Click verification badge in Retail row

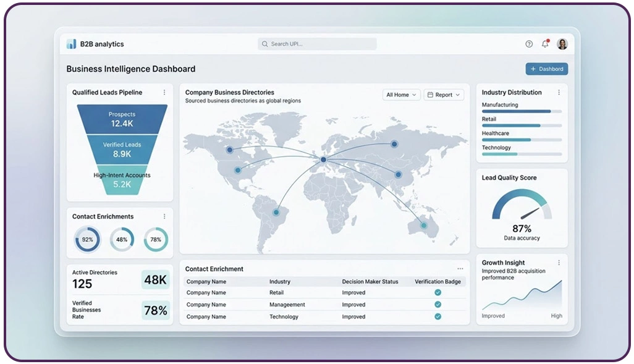pos(437,292)
